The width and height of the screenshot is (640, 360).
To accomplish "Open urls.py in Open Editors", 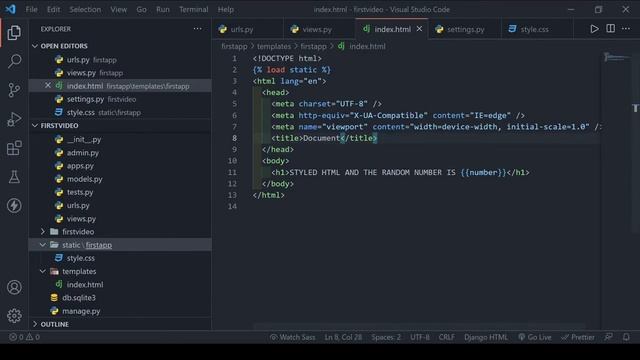I will (x=120, y=60).
